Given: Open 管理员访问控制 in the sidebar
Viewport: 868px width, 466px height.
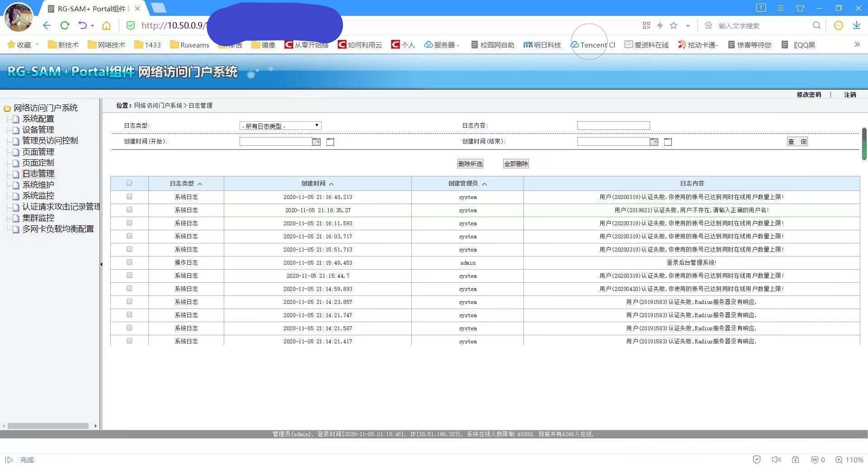Looking at the screenshot, I should coord(50,141).
